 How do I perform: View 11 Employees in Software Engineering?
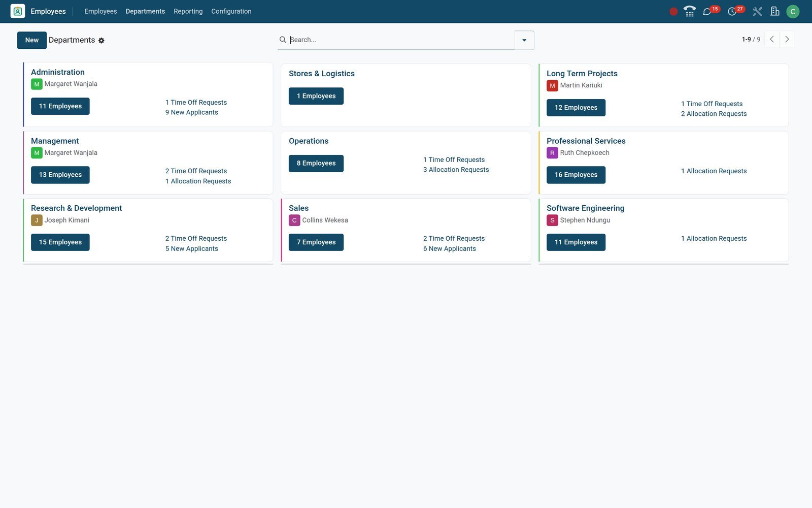(576, 242)
